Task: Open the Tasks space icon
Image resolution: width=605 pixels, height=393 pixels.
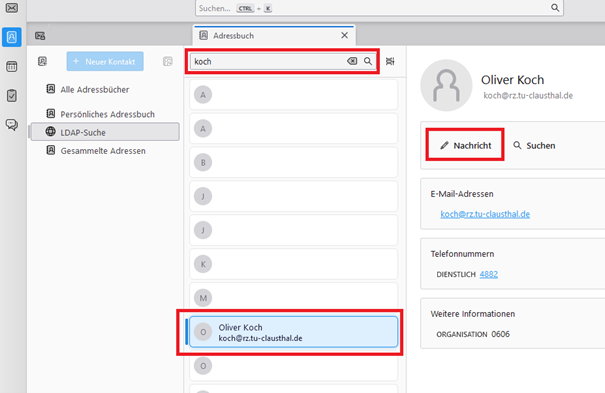Action: coord(12,96)
